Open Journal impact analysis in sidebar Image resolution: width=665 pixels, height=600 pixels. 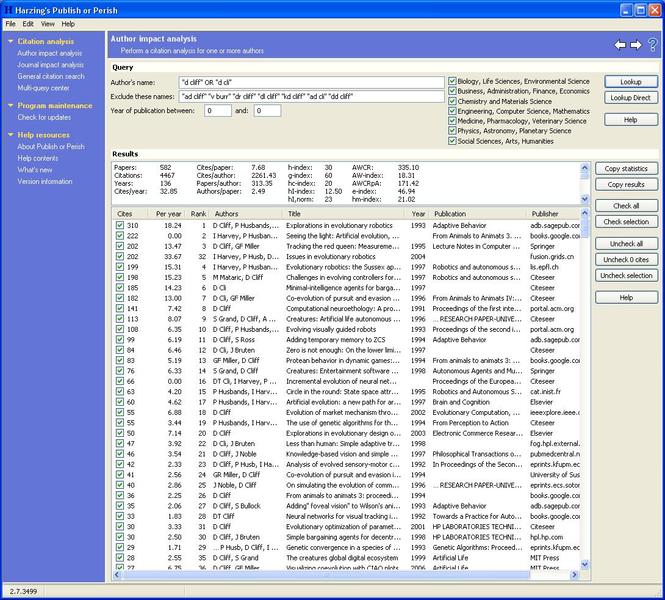(50, 65)
